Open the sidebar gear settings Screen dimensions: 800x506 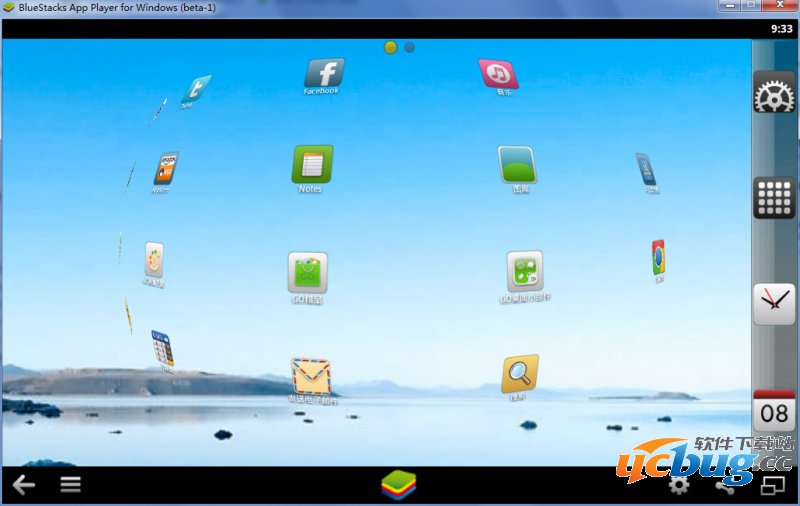coord(773,98)
